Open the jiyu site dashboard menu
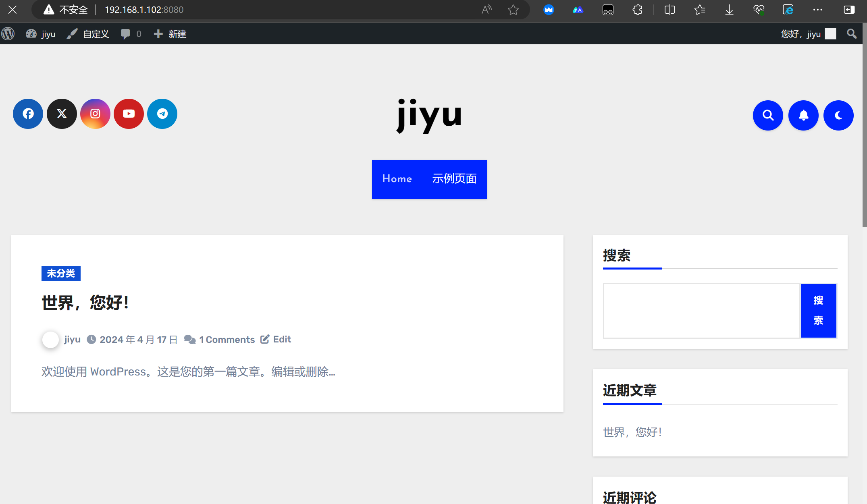Image resolution: width=867 pixels, height=504 pixels. tap(41, 34)
